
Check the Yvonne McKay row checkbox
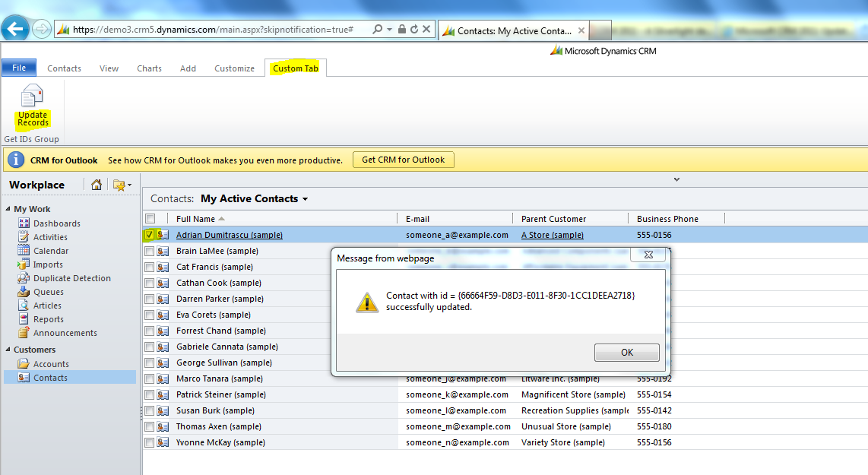click(150, 442)
